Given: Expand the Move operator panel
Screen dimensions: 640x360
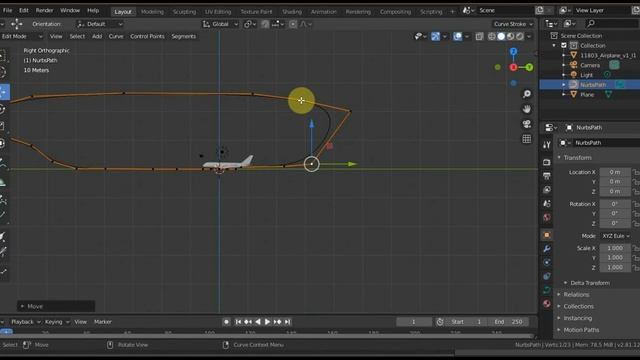Looking at the screenshot, I should click(56, 307).
